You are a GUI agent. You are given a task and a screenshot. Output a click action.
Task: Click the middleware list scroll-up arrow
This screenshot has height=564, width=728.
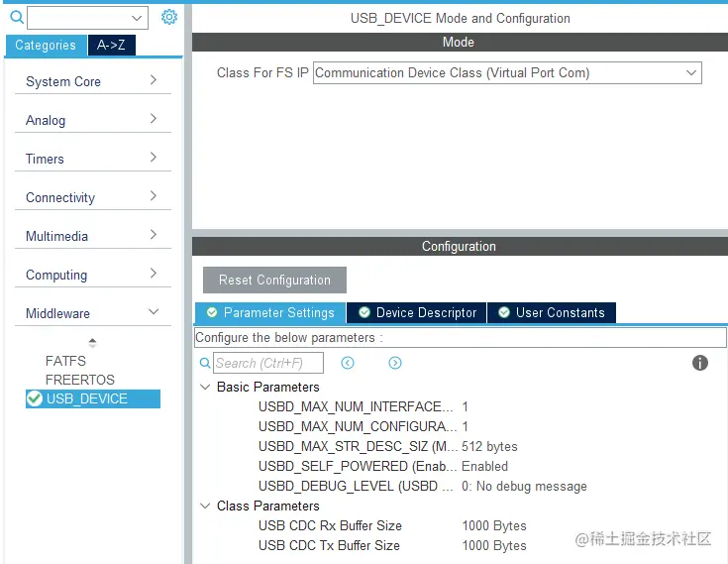92,343
